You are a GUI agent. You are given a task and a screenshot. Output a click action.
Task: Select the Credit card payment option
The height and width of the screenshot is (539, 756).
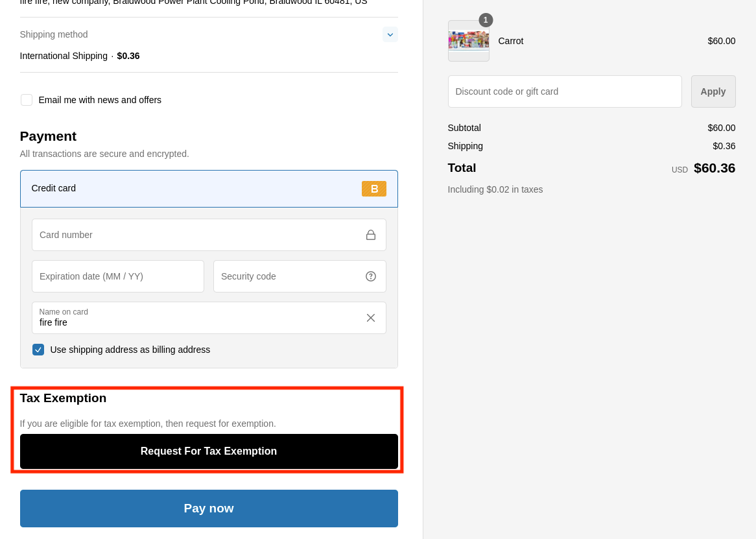point(209,189)
